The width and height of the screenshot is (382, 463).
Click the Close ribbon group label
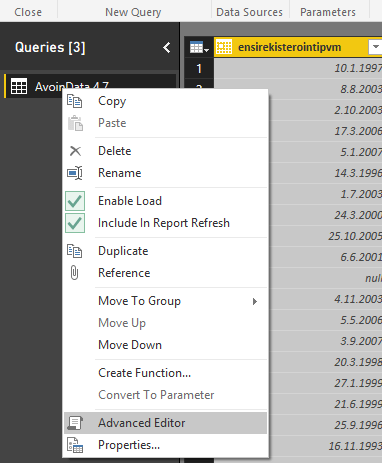click(x=28, y=12)
